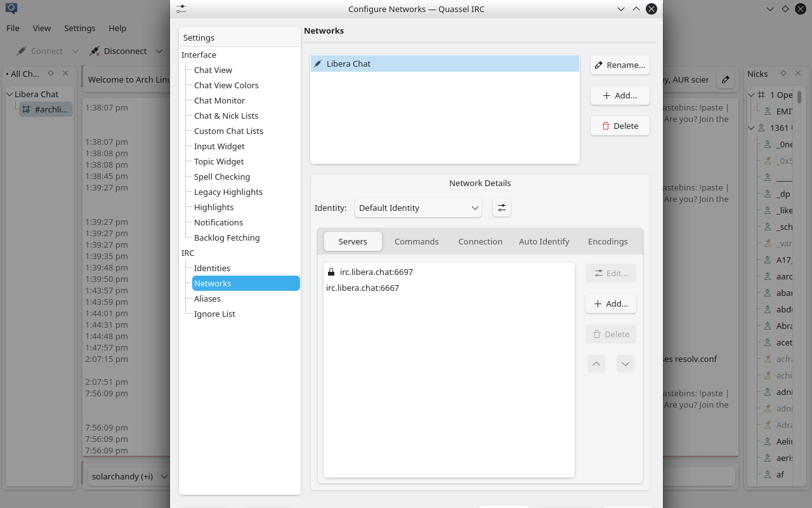The height and width of the screenshot is (508, 812).
Task: Click the edit topic pencil button in main window
Action: pos(726,79)
